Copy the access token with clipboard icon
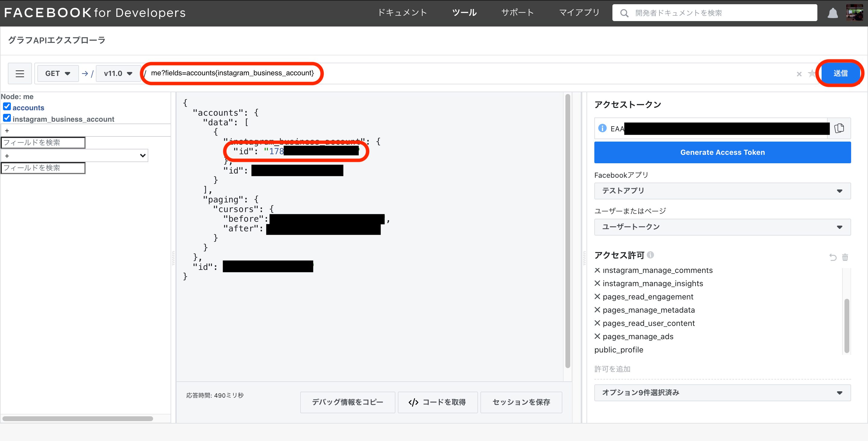The height and width of the screenshot is (441, 868). point(839,128)
